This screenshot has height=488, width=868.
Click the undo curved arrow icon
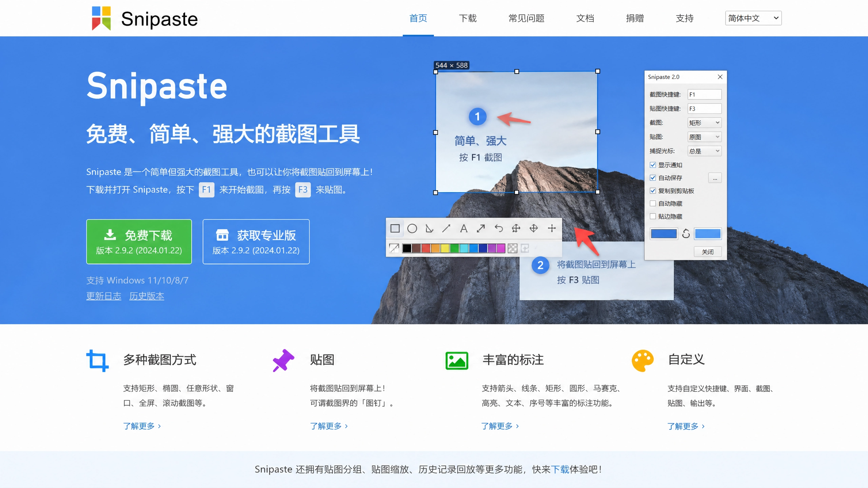[498, 228]
